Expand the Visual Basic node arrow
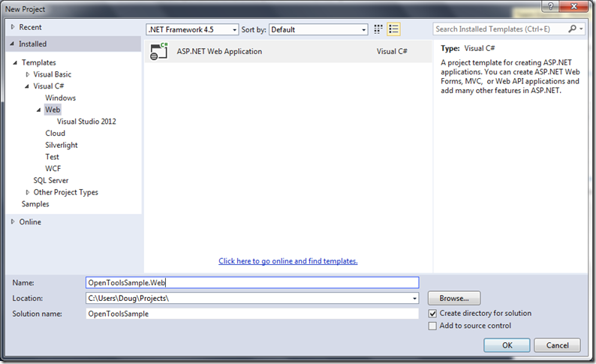The width and height of the screenshot is (596, 364). pyautogui.click(x=27, y=74)
